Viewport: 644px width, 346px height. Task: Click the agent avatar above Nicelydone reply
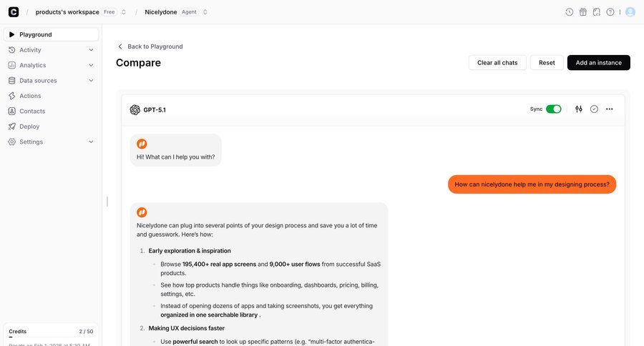pos(142,212)
